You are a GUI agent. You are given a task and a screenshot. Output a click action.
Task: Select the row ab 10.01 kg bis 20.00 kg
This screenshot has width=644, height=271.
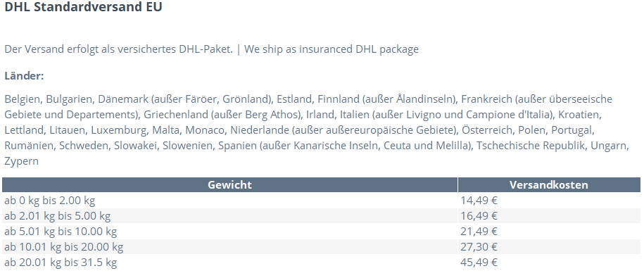321,247
